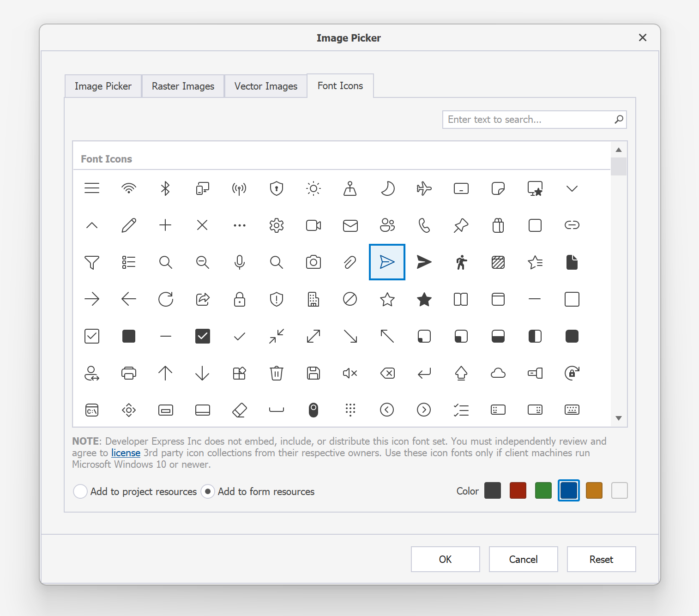Choose the printer font icon
Viewport: 699px width, 616px height.
[129, 373]
